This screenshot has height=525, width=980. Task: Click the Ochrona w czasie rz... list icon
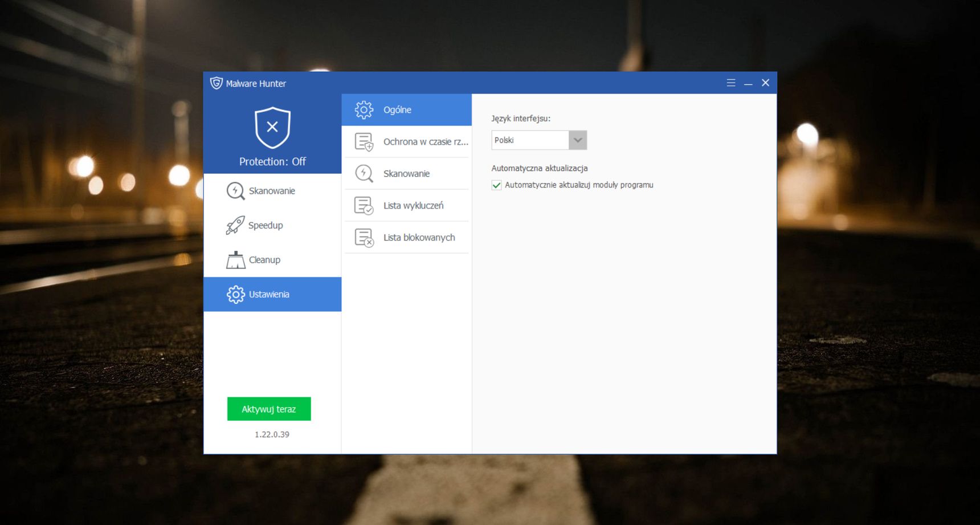[364, 141]
